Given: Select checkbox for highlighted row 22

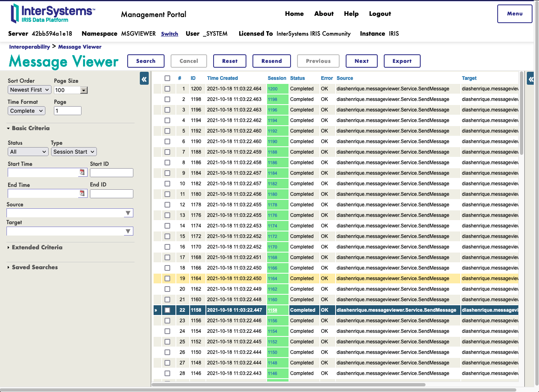Looking at the screenshot, I should 167,310.
